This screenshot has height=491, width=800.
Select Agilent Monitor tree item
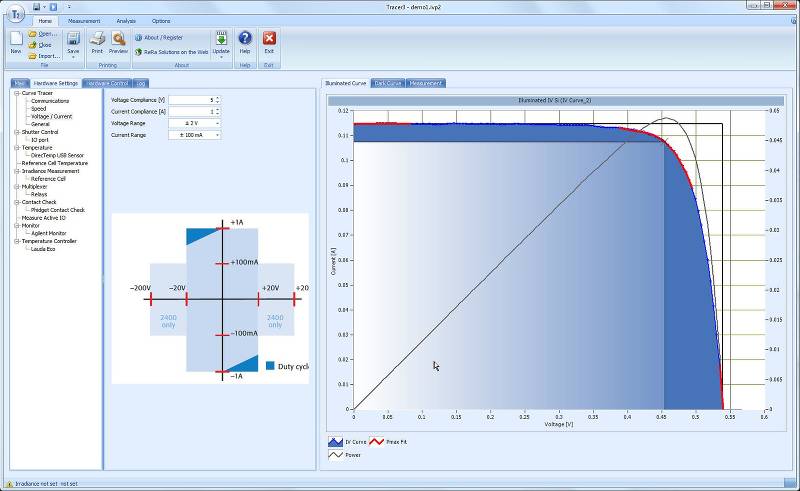(48, 233)
